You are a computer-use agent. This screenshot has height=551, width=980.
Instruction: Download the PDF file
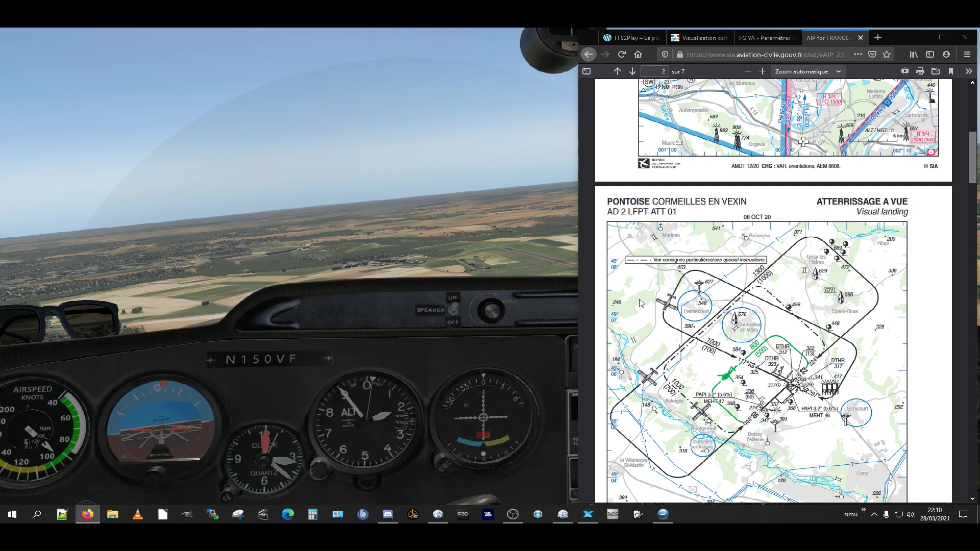click(935, 71)
